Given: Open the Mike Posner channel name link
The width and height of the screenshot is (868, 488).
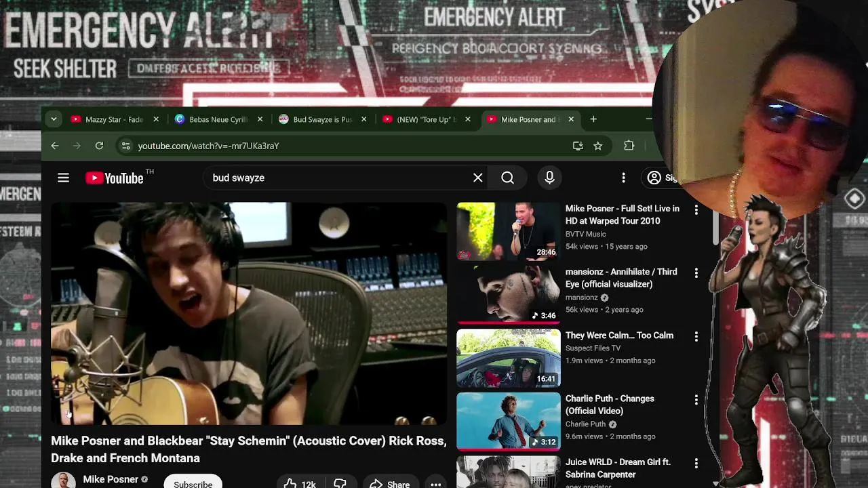Looking at the screenshot, I should 111,479.
